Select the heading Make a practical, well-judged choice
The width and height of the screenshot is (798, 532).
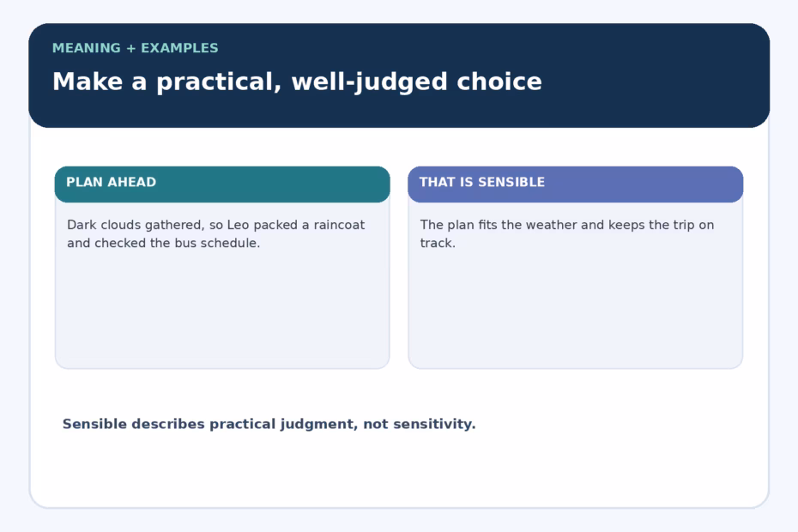pyautogui.click(x=297, y=82)
